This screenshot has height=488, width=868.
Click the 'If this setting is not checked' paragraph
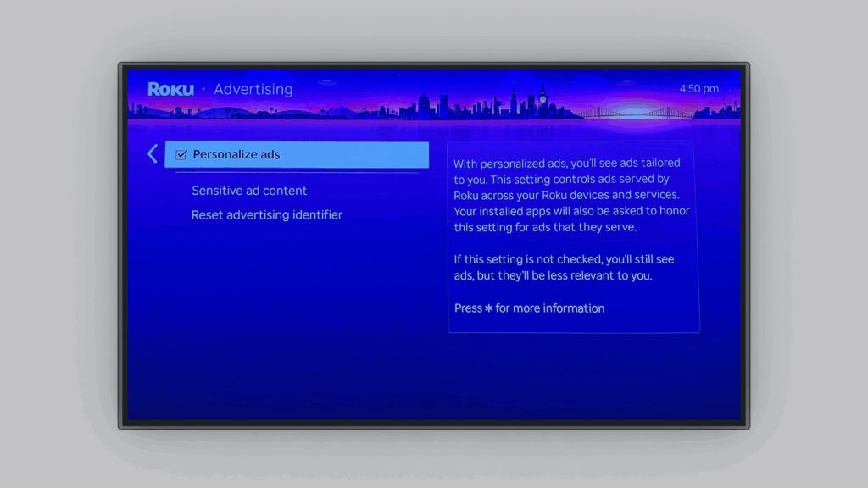[564, 268]
